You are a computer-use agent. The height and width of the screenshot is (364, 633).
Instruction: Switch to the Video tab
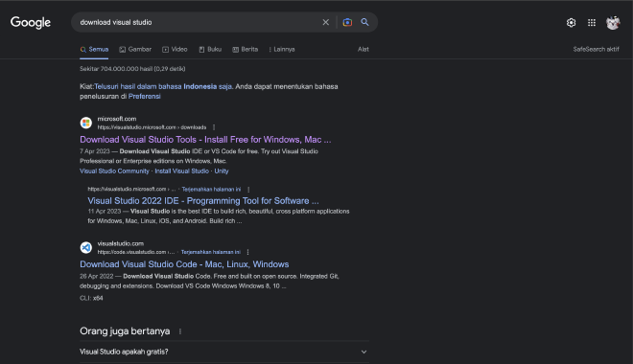pyautogui.click(x=175, y=49)
